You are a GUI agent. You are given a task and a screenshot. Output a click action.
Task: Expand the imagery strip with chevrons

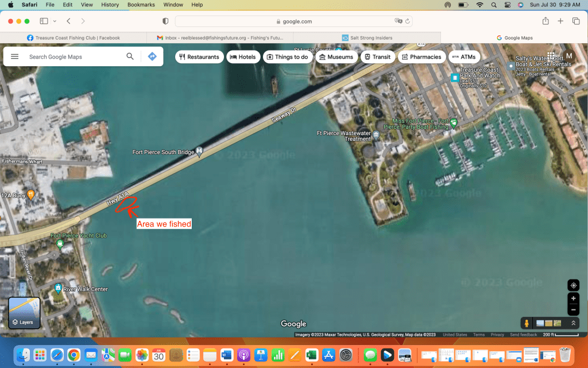point(572,323)
